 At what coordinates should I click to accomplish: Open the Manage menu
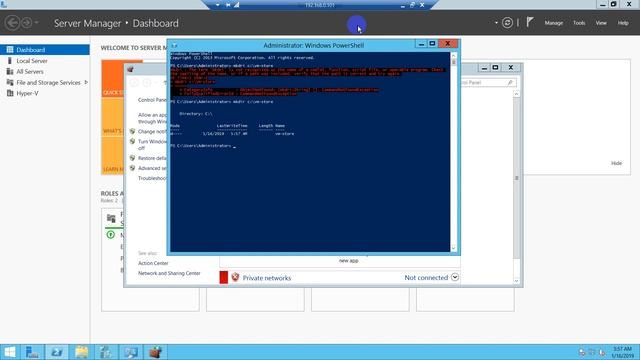pyautogui.click(x=553, y=23)
